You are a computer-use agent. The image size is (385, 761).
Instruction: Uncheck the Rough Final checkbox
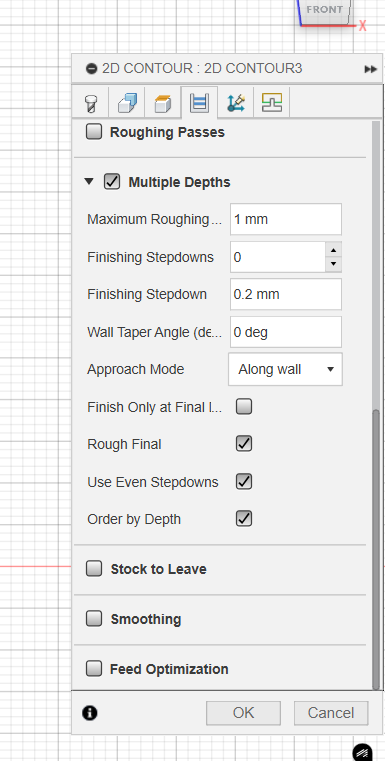click(244, 444)
